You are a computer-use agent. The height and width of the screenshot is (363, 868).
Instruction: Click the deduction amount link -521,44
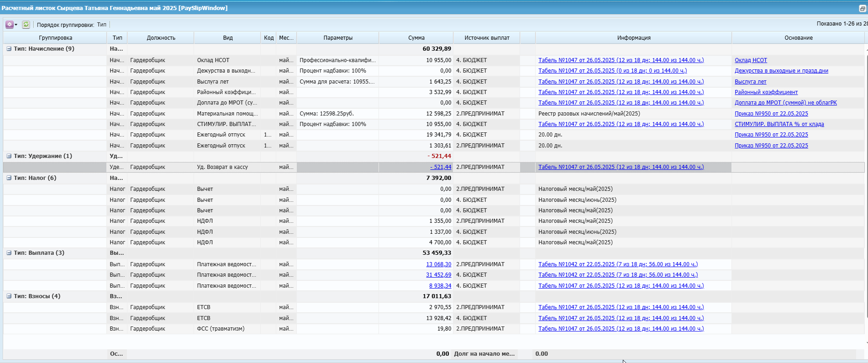coord(440,167)
